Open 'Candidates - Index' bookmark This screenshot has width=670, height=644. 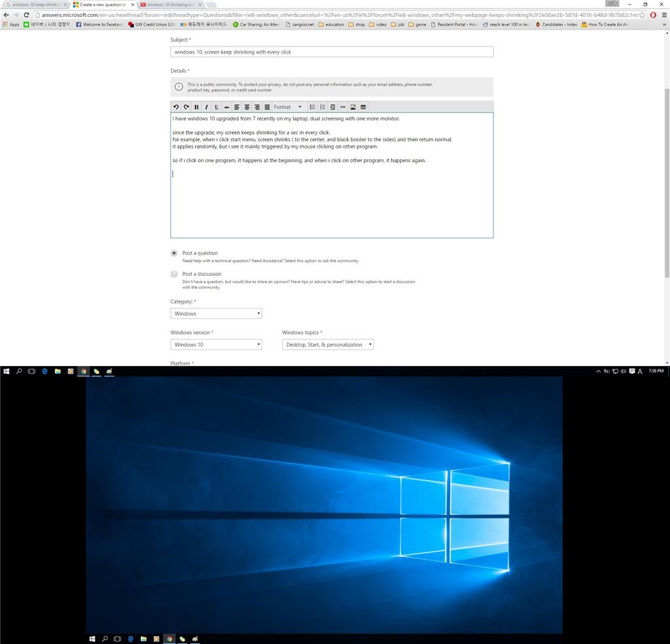pos(556,25)
